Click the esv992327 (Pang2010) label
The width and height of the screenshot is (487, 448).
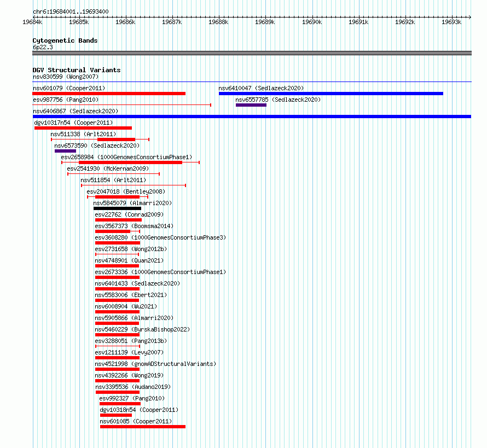(x=132, y=398)
